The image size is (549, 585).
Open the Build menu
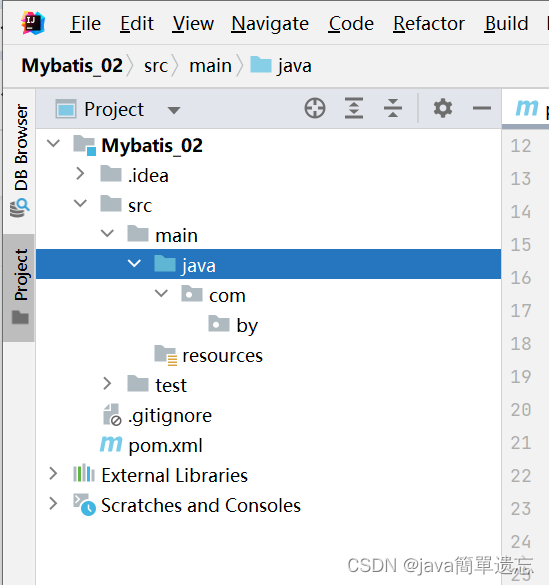(x=506, y=24)
